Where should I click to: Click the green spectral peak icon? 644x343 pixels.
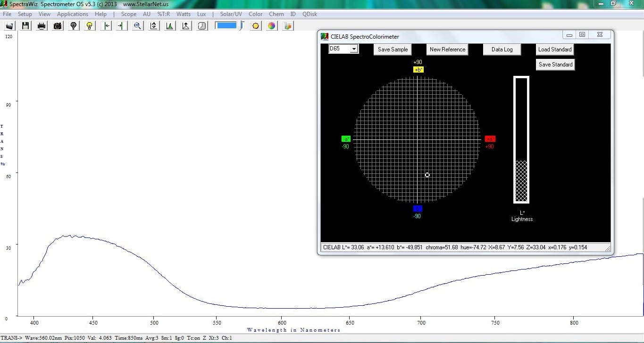coord(170,26)
